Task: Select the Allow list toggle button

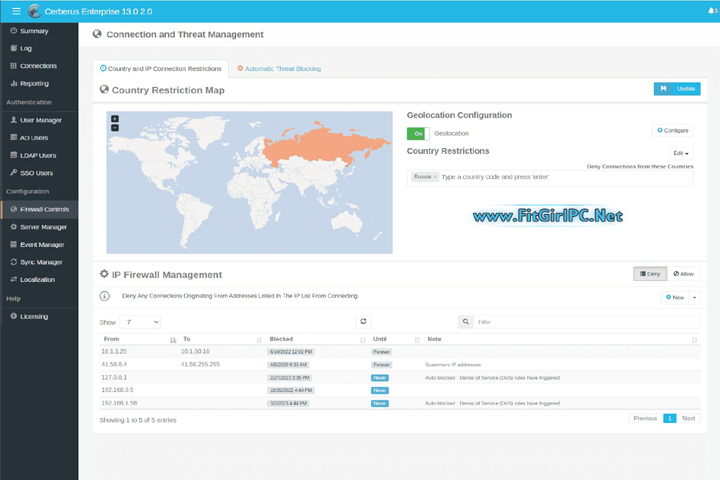Action: click(x=684, y=273)
